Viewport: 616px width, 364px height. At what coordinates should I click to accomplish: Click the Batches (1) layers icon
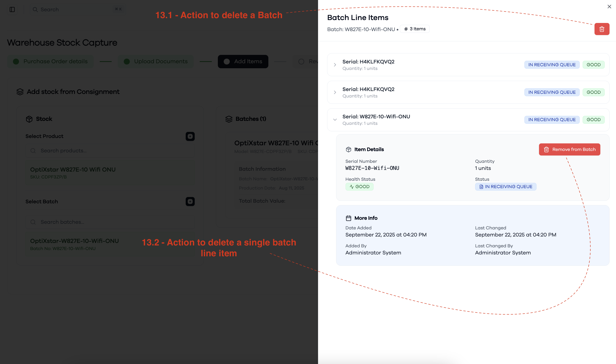[228, 119]
